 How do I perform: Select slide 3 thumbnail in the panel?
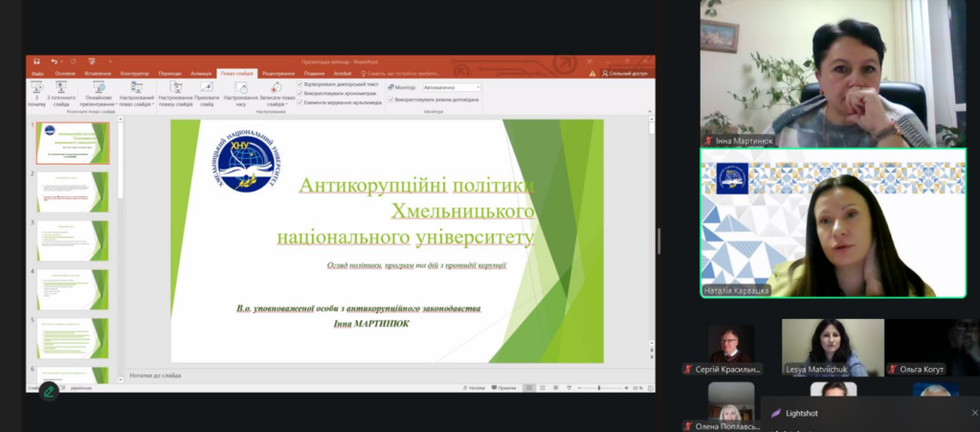click(x=74, y=240)
